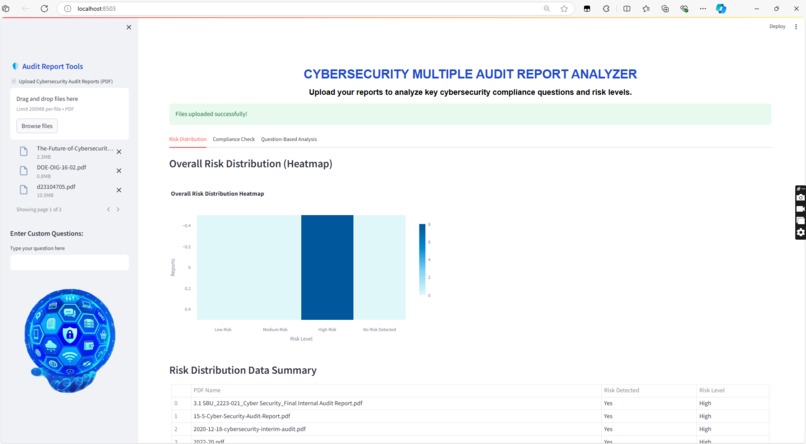Click the drag and drop files area

[69, 114]
